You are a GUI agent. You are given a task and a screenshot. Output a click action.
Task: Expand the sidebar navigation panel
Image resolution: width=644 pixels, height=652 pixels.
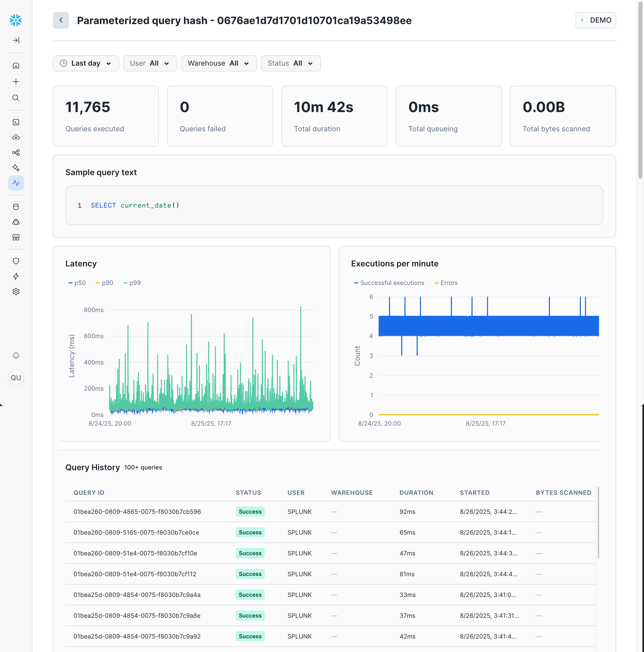[16, 41]
